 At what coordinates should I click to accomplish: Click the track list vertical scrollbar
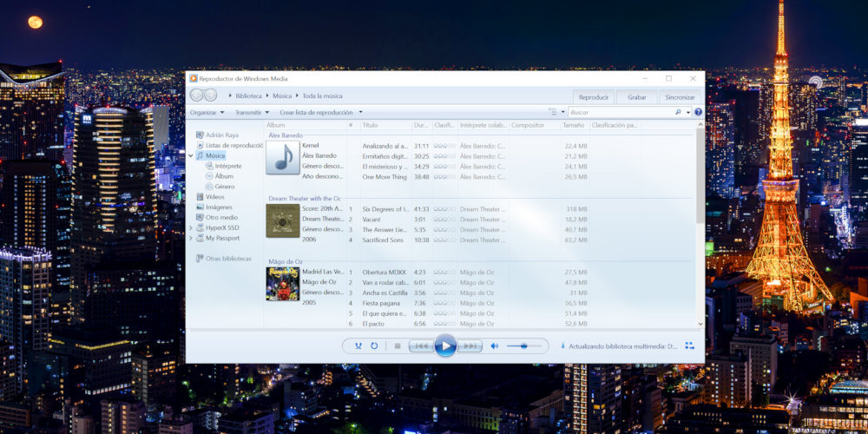click(x=700, y=175)
